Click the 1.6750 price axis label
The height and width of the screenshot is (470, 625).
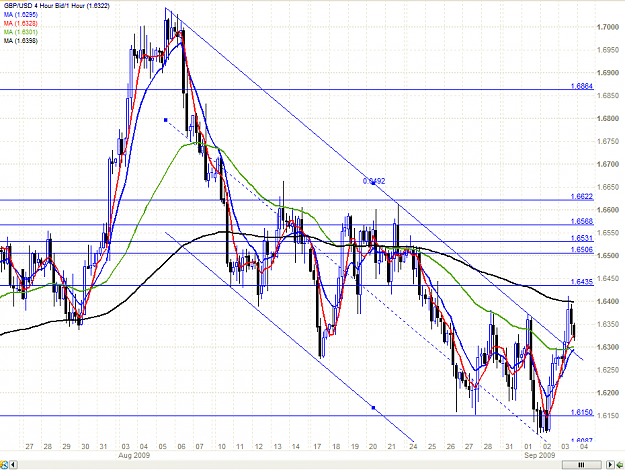[608, 142]
